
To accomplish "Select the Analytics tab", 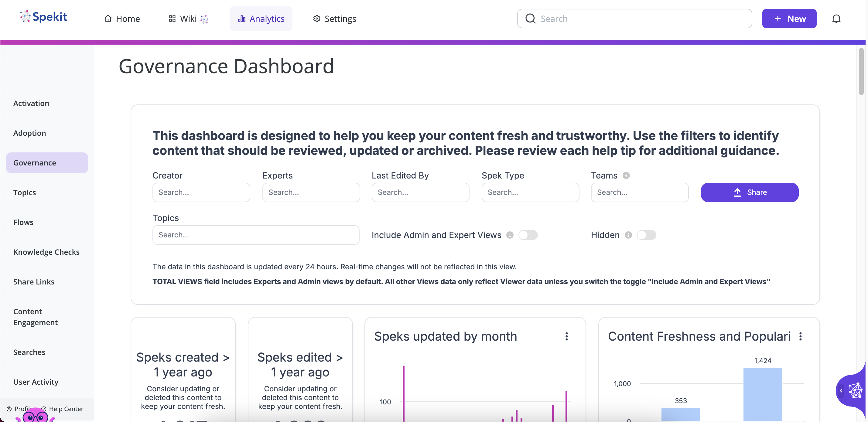I will (261, 19).
